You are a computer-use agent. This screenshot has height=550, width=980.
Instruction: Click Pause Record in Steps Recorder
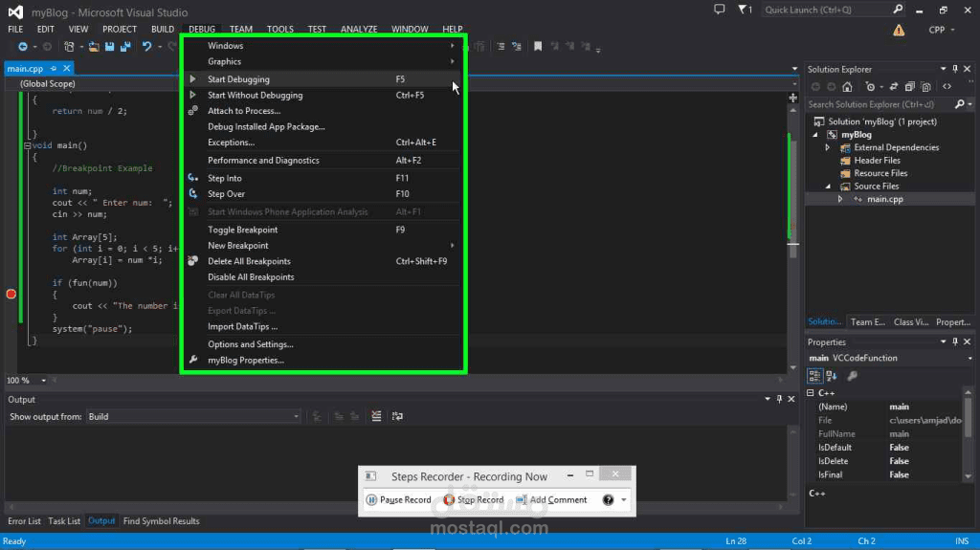[399, 500]
